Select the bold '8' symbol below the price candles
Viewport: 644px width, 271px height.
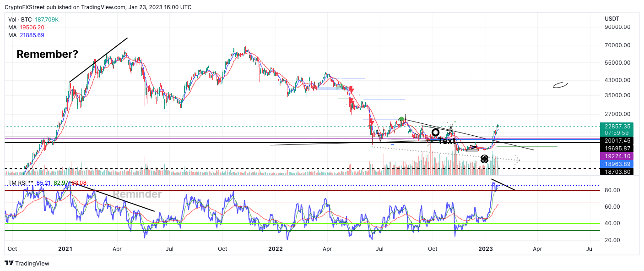pyautogui.click(x=484, y=159)
